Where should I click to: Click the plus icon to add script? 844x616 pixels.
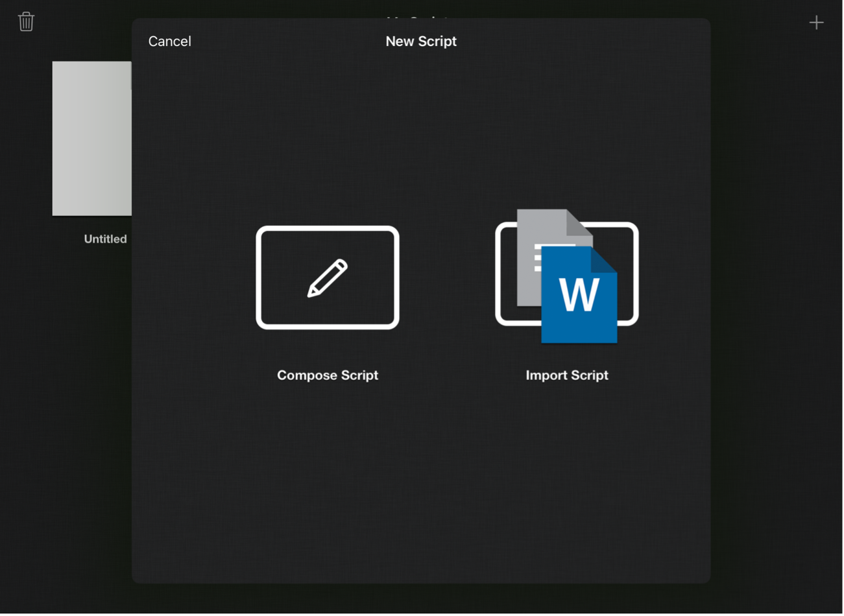click(816, 23)
